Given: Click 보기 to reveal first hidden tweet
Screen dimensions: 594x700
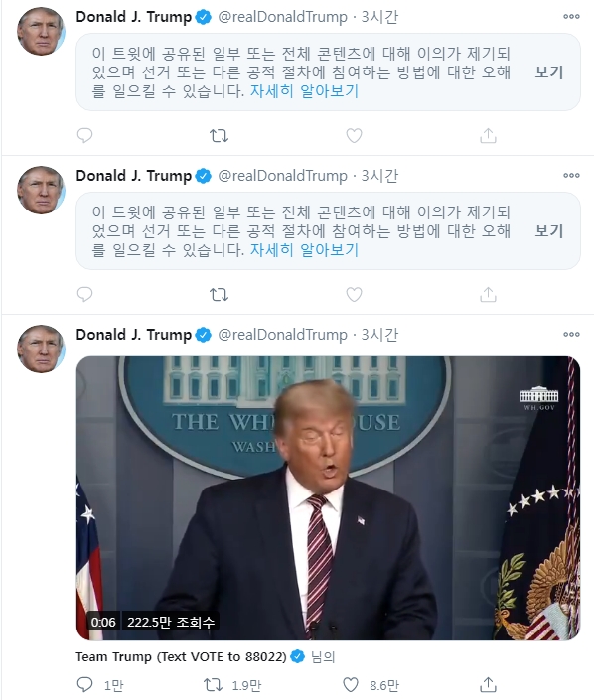Looking at the screenshot, I should [549, 71].
